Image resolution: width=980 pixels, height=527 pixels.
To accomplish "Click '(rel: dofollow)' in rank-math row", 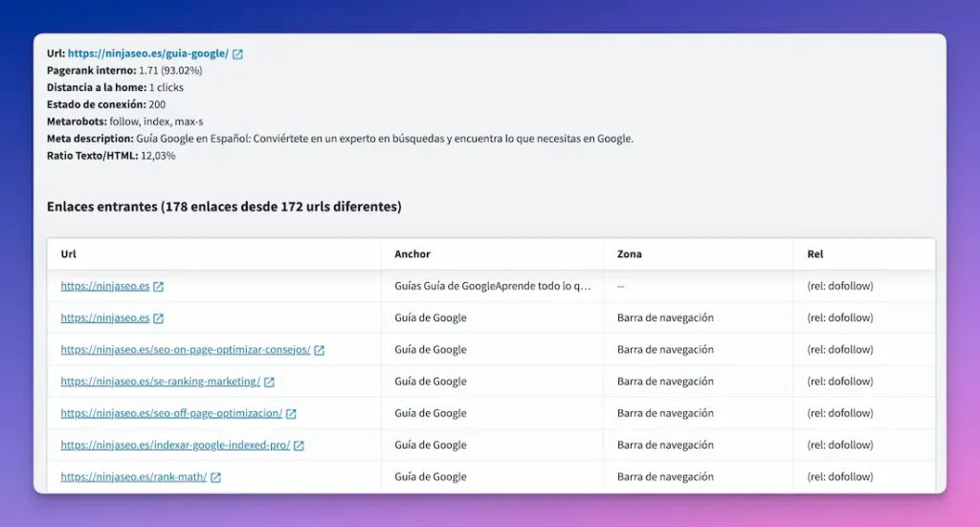I will (840, 477).
